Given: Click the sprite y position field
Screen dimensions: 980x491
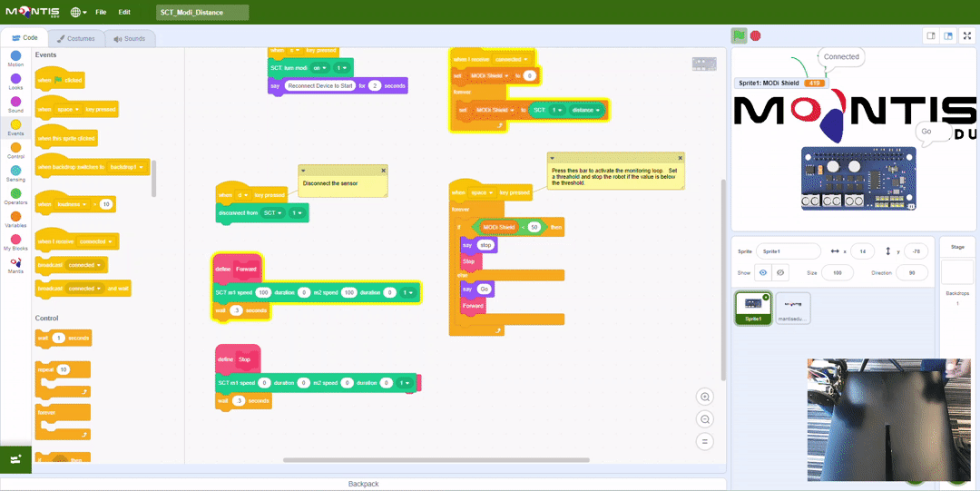Looking at the screenshot, I should tap(916, 250).
